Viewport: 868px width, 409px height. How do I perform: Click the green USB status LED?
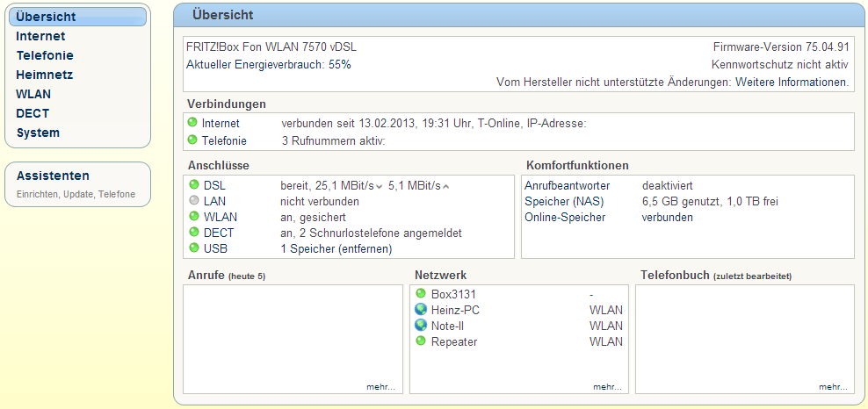coord(194,248)
